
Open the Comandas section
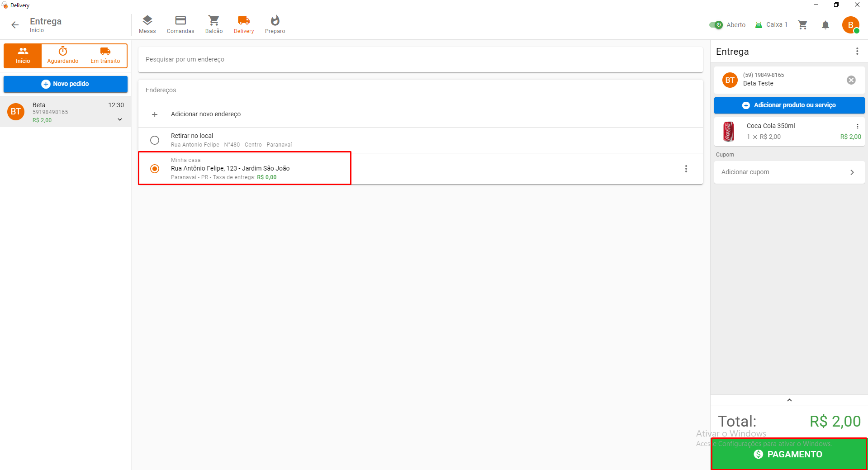pyautogui.click(x=180, y=24)
